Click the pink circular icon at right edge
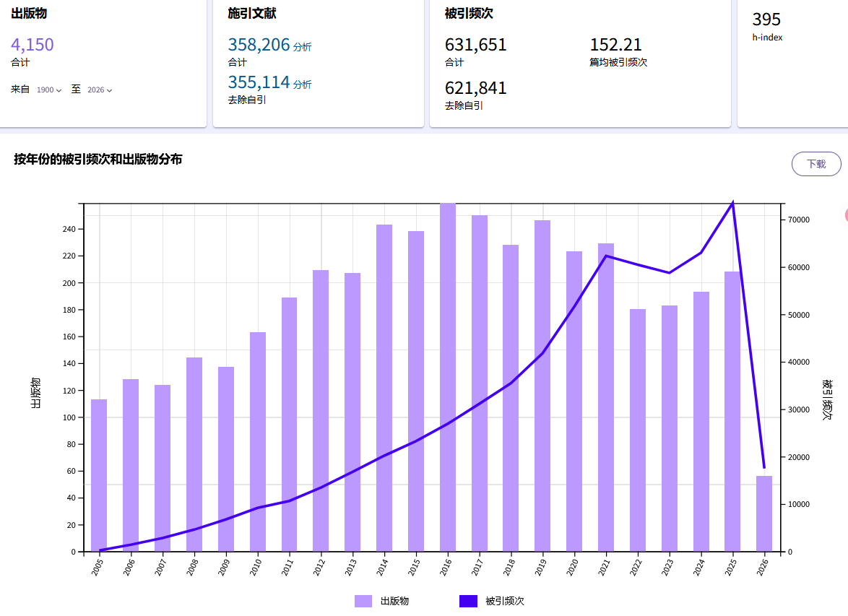This screenshot has height=616, width=848. click(x=846, y=214)
